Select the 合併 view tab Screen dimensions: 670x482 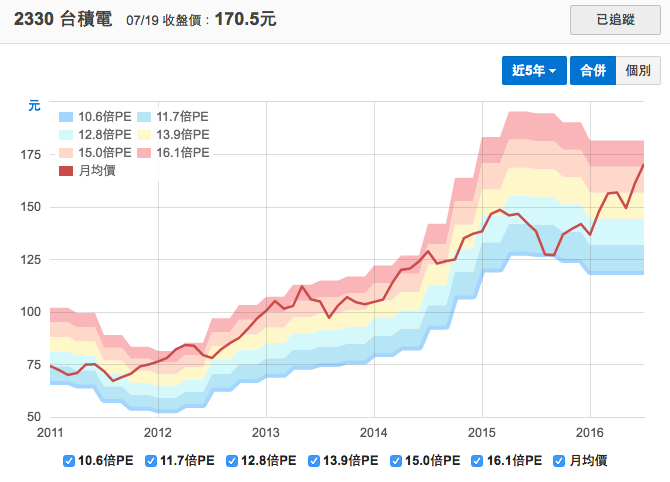(591, 71)
